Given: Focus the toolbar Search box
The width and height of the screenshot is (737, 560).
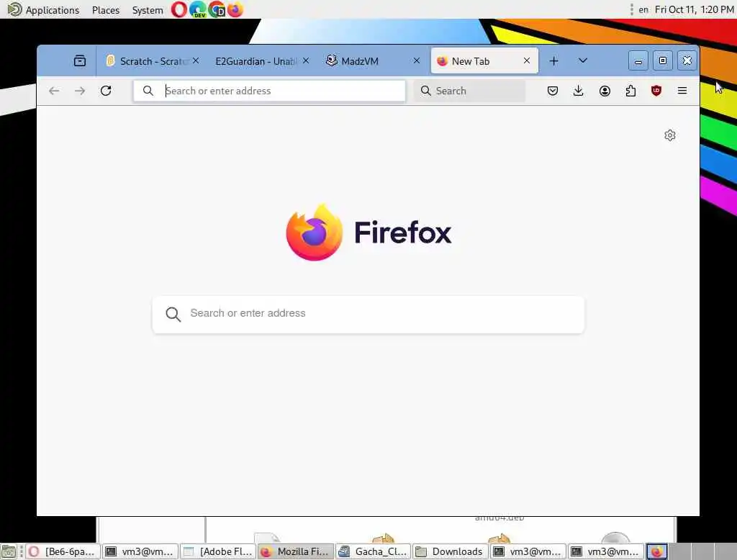Looking at the screenshot, I should click(x=469, y=91).
